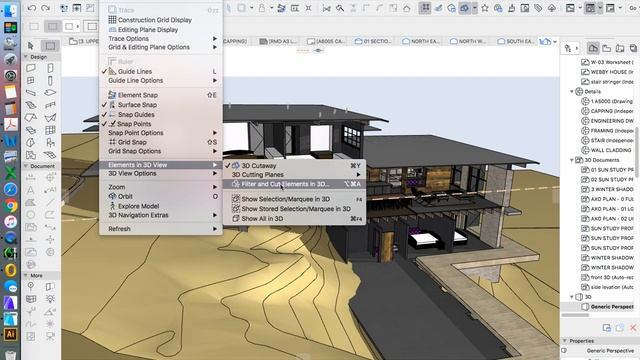Screen dimensions: 640x360
Task: Collapse the Properties panel header
Action: click(x=565, y=341)
